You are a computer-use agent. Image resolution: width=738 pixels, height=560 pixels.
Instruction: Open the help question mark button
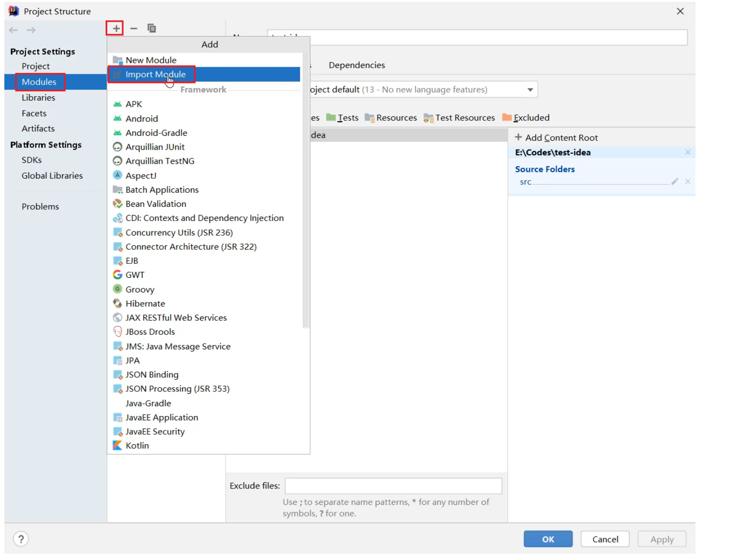click(x=21, y=539)
